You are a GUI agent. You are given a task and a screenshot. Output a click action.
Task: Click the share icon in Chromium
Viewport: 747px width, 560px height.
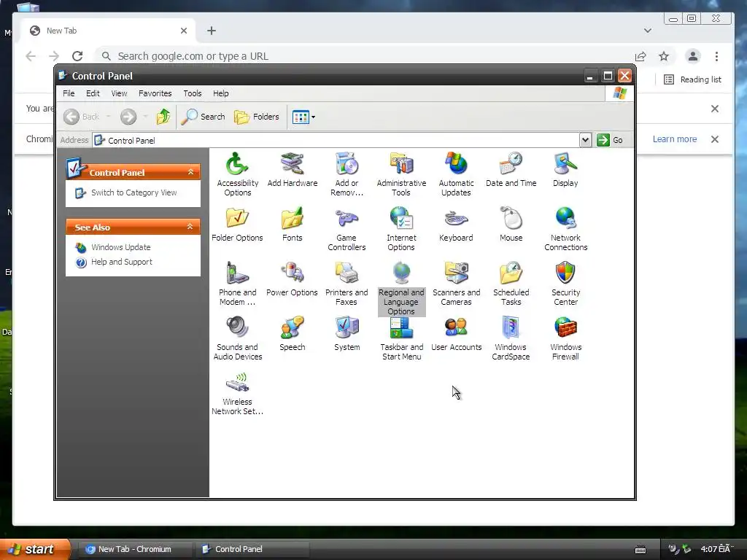click(x=640, y=57)
